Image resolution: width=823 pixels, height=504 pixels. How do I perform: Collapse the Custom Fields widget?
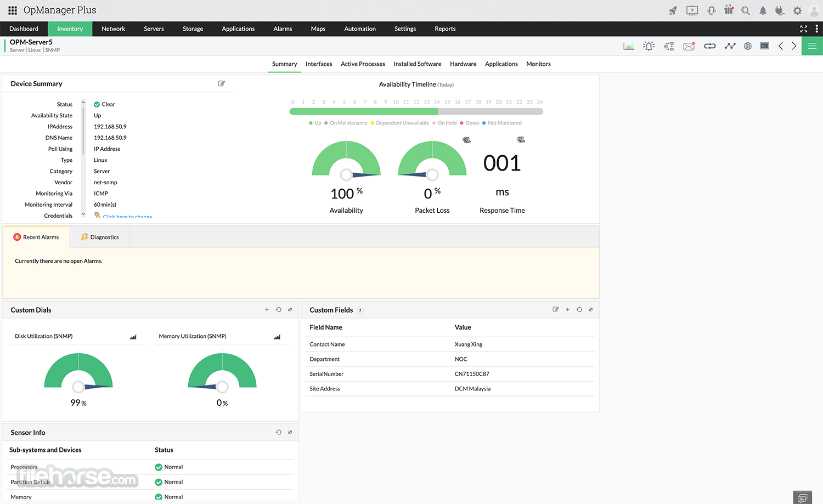pos(591,310)
